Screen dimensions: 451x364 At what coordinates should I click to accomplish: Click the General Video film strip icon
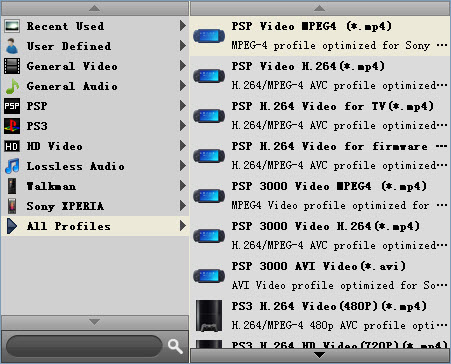tap(12, 66)
